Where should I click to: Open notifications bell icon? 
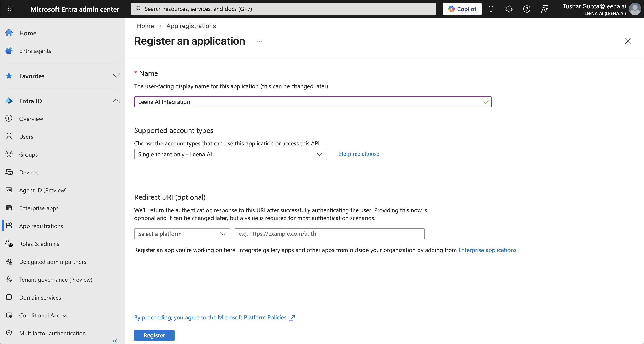pyautogui.click(x=491, y=9)
